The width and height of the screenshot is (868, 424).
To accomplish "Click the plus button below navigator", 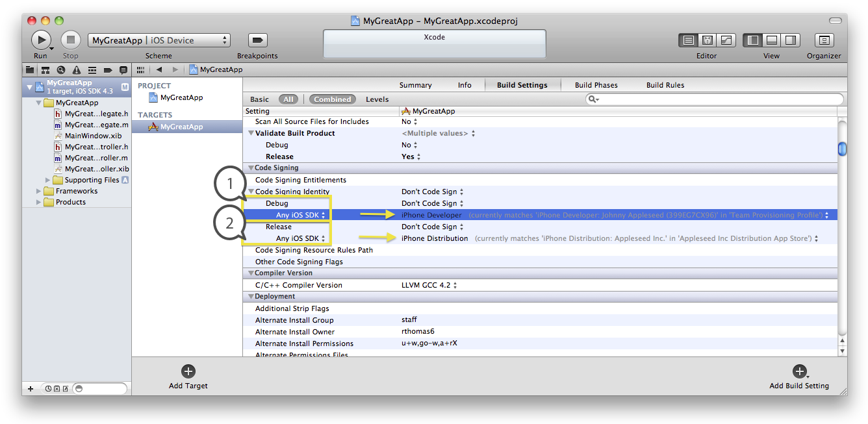I will tap(30, 389).
